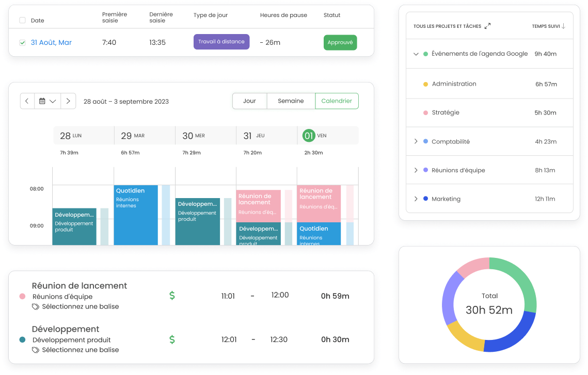Image resolution: width=588 pixels, height=375 pixels.
Task: Select the Calendrier view tab
Action: (x=337, y=101)
